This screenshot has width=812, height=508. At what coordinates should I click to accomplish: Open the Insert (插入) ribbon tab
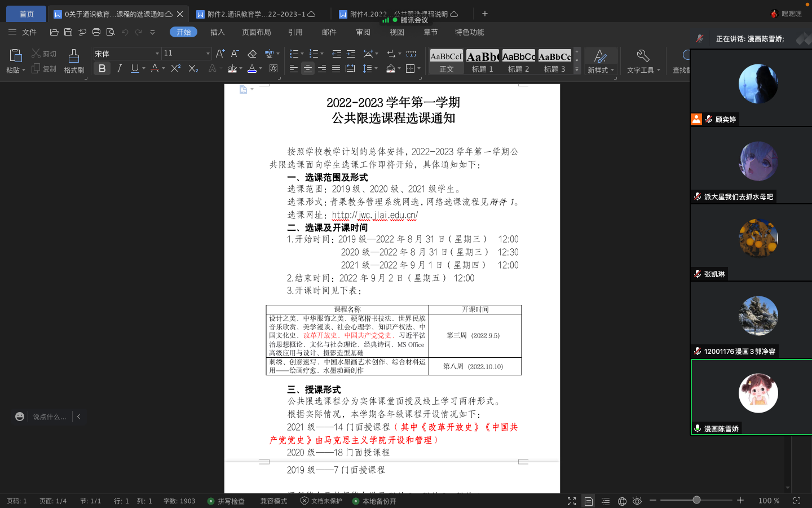pyautogui.click(x=217, y=32)
